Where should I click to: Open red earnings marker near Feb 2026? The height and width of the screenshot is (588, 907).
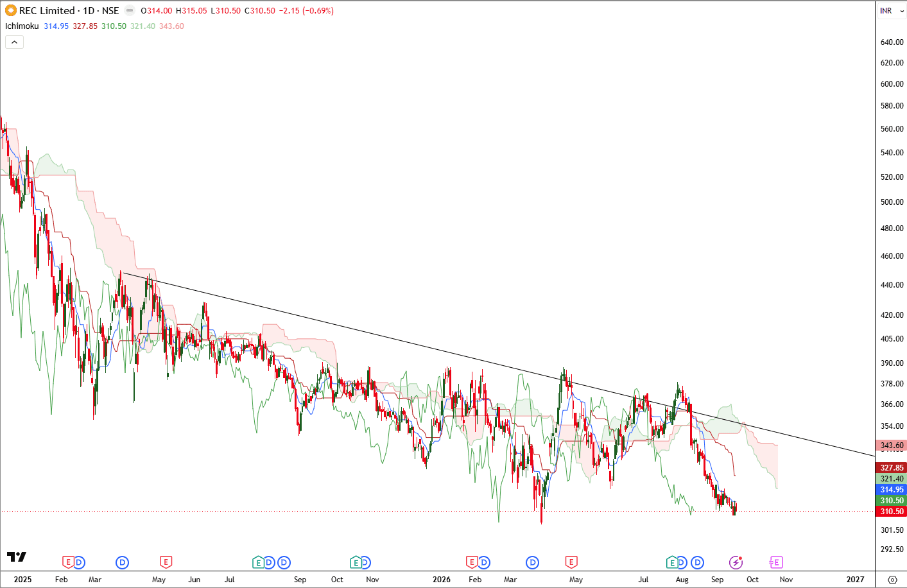[472, 562]
